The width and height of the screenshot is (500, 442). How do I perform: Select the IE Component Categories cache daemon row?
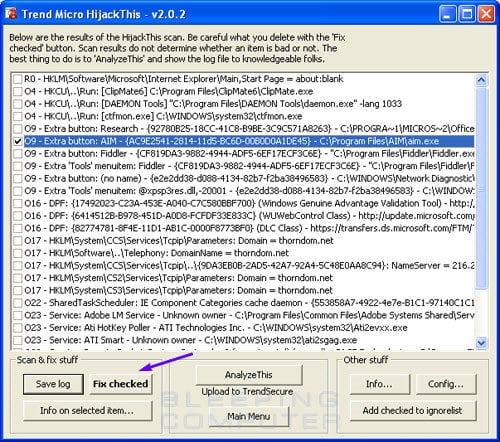(249, 303)
